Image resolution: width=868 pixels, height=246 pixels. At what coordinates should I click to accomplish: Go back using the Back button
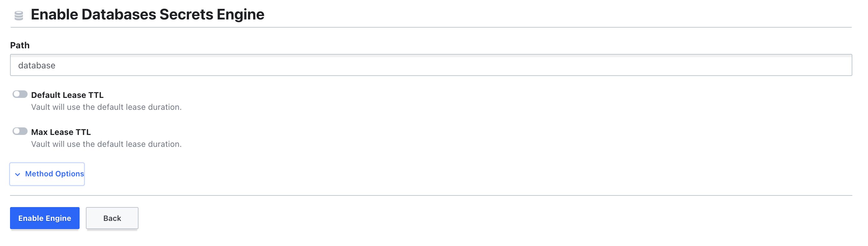[x=112, y=218]
